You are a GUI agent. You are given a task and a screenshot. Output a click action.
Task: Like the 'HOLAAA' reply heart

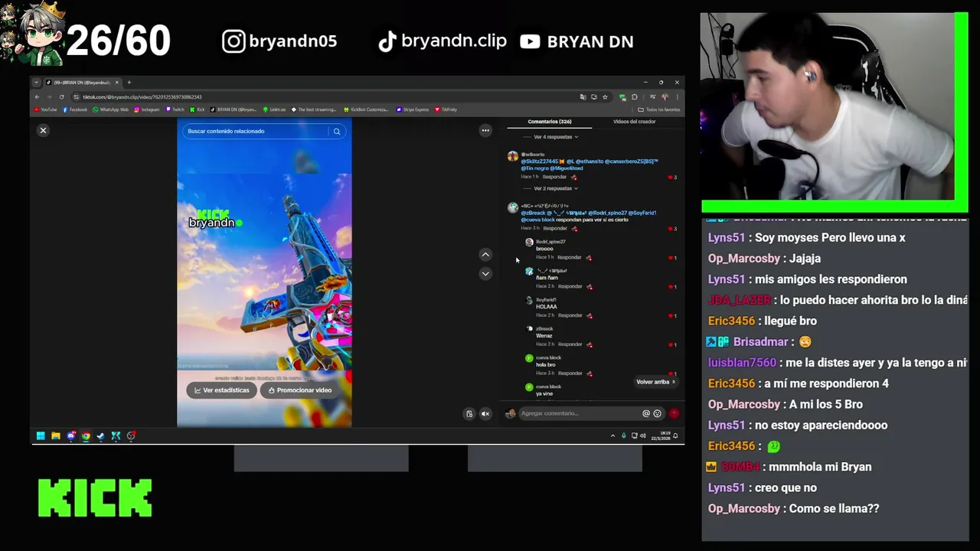(671, 316)
